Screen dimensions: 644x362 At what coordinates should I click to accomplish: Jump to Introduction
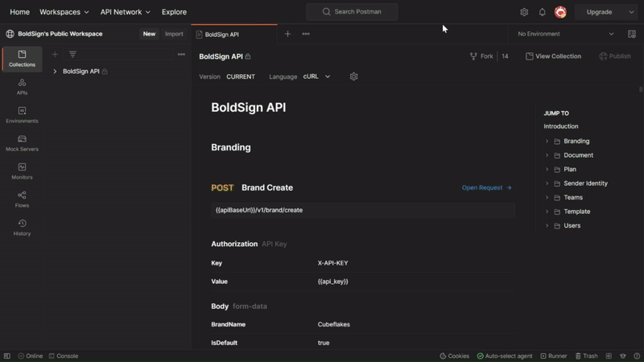coord(560,126)
